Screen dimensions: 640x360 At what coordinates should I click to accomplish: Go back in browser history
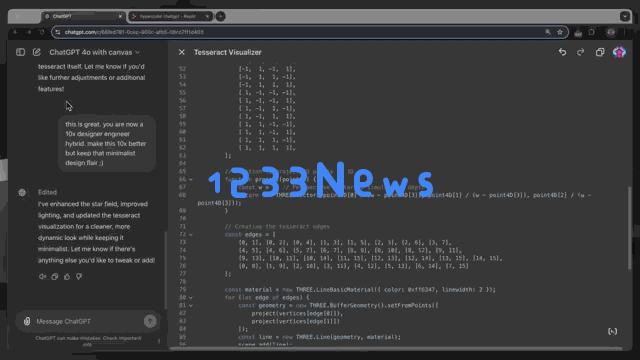[16, 32]
